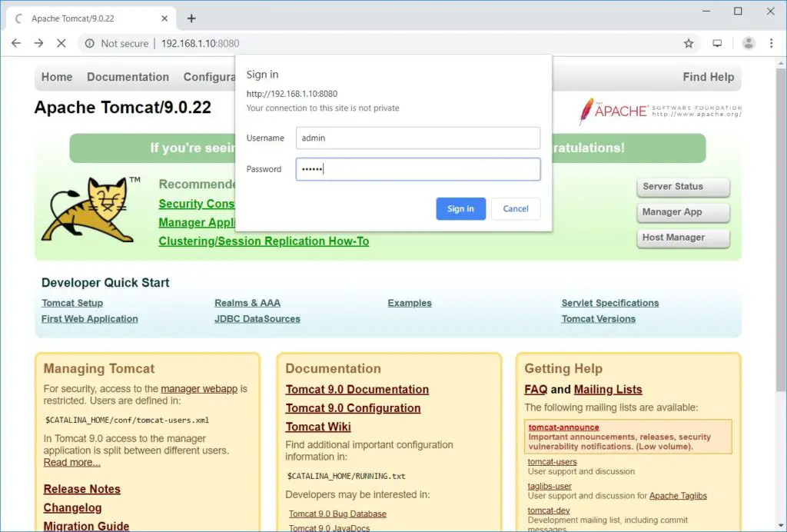Open the Changelog link

[x=72, y=508]
